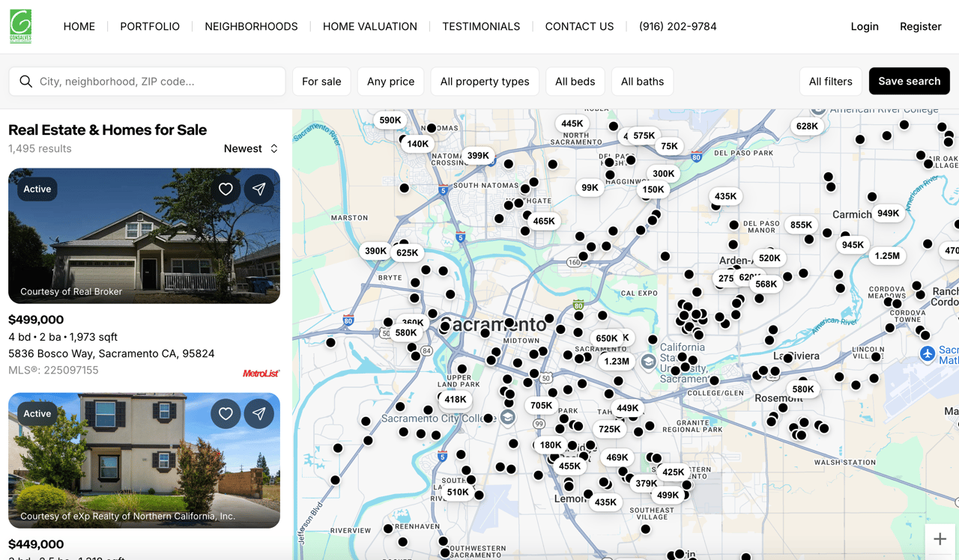Select the 300K map price marker

click(663, 173)
